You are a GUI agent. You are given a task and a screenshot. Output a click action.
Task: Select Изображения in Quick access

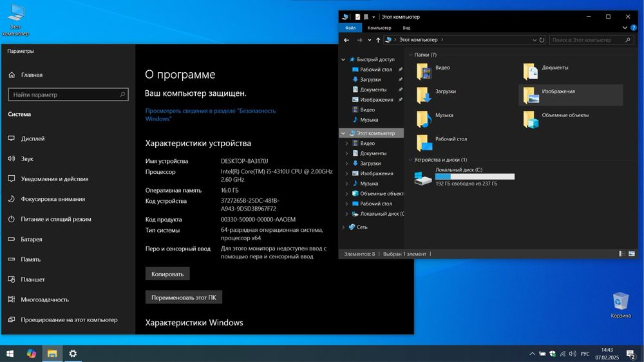click(x=376, y=99)
